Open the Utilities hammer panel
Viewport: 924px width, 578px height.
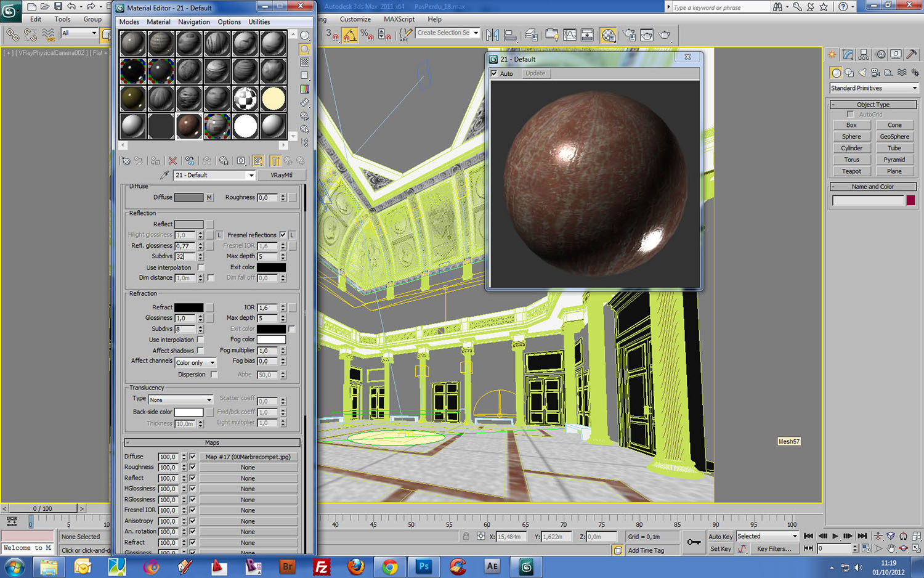(912, 55)
